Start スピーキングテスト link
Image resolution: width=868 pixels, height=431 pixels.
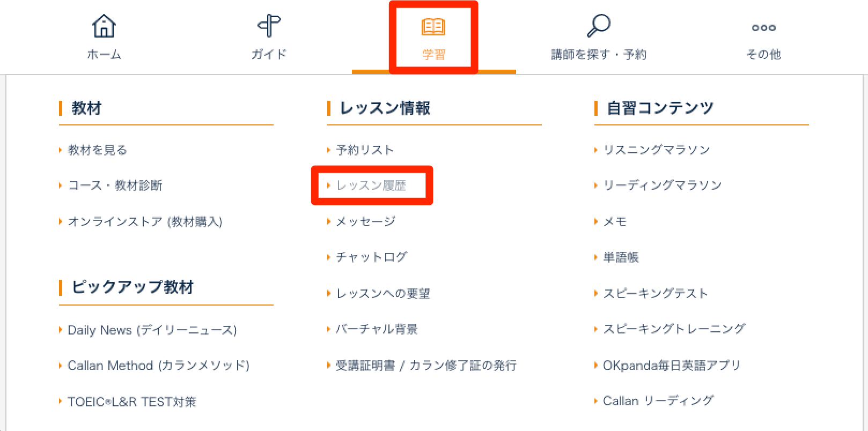point(656,294)
